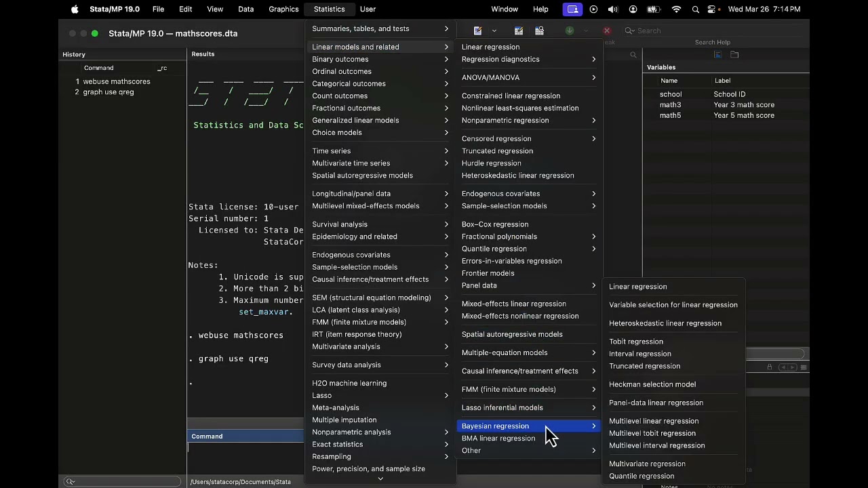Click the _rc column header in History
Screen dimensions: 868x488
[162, 68]
